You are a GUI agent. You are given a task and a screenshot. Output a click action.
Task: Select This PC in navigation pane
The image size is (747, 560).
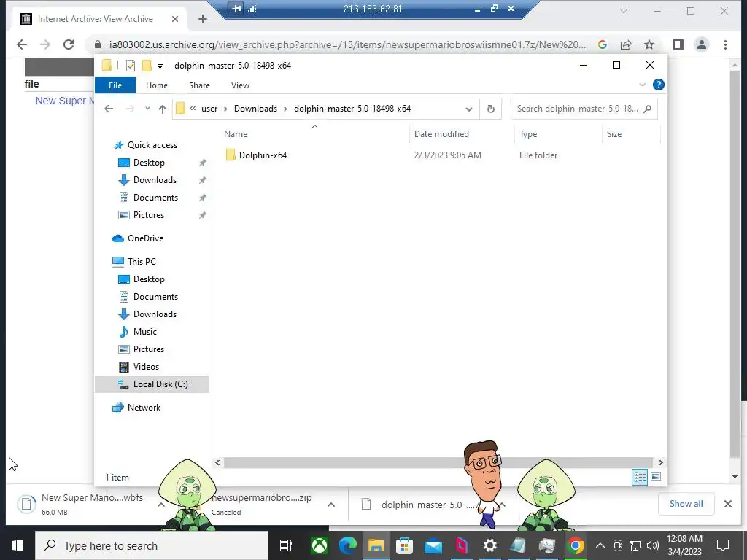pyautogui.click(x=142, y=262)
